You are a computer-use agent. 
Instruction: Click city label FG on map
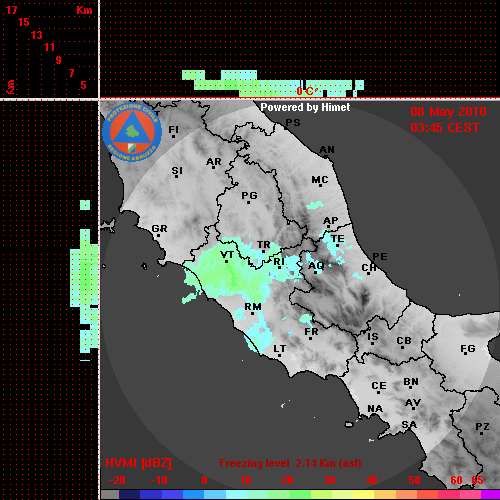468,349
